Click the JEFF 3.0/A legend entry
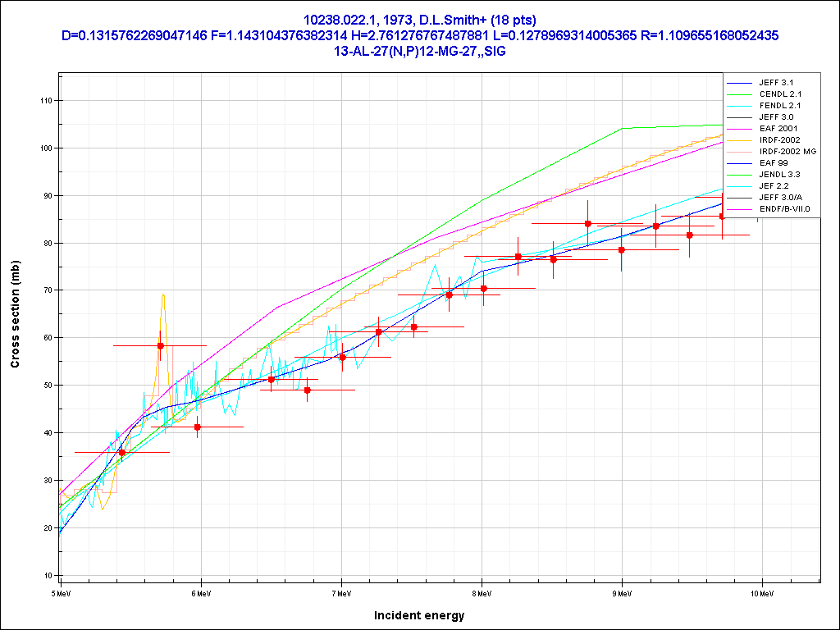840x630 pixels. pos(779,198)
